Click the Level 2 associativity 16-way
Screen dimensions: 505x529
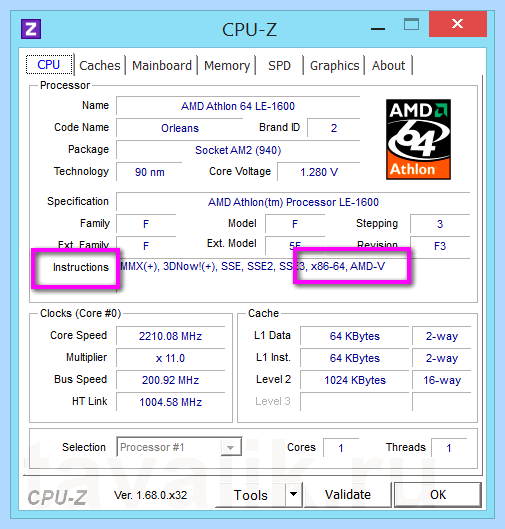(442, 380)
